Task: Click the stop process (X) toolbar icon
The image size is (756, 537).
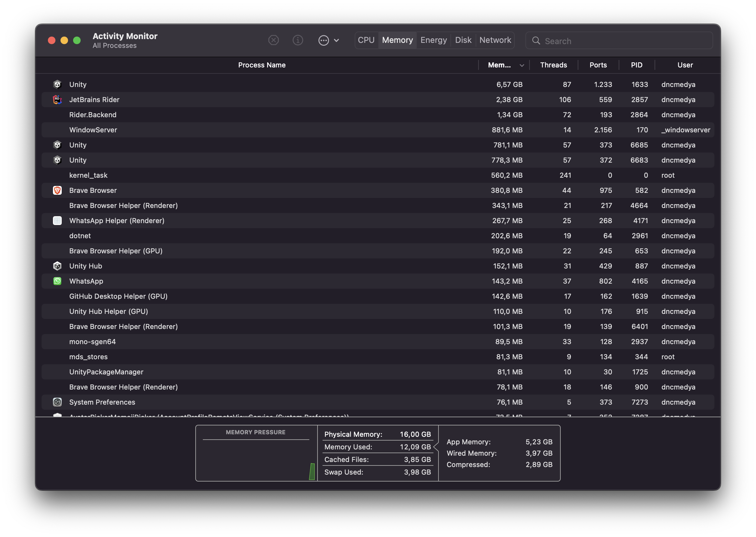Action: [273, 40]
